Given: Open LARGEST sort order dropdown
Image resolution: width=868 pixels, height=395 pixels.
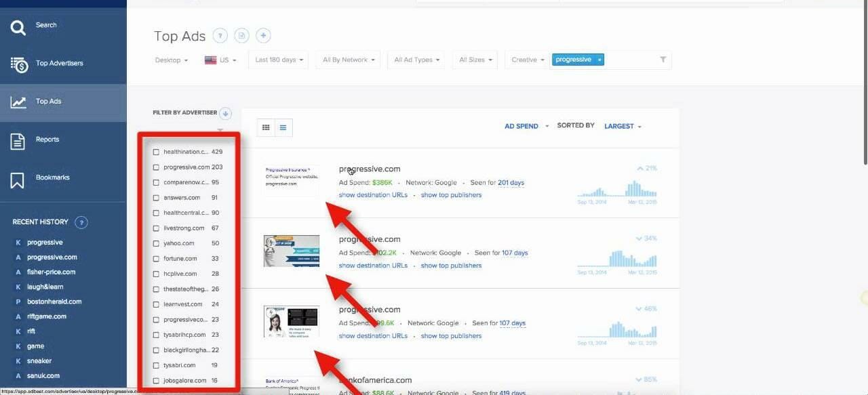Looking at the screenshot, I should coord(623,126).
